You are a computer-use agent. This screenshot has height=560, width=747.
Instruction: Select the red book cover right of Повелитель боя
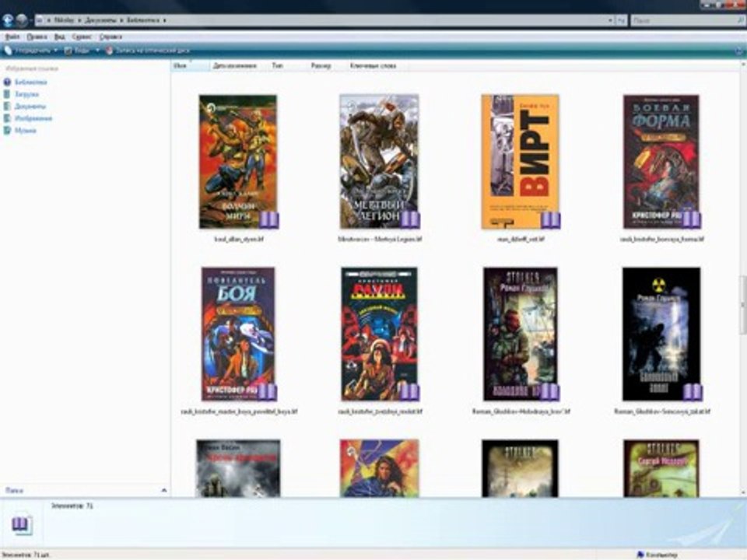pos(379,334)
